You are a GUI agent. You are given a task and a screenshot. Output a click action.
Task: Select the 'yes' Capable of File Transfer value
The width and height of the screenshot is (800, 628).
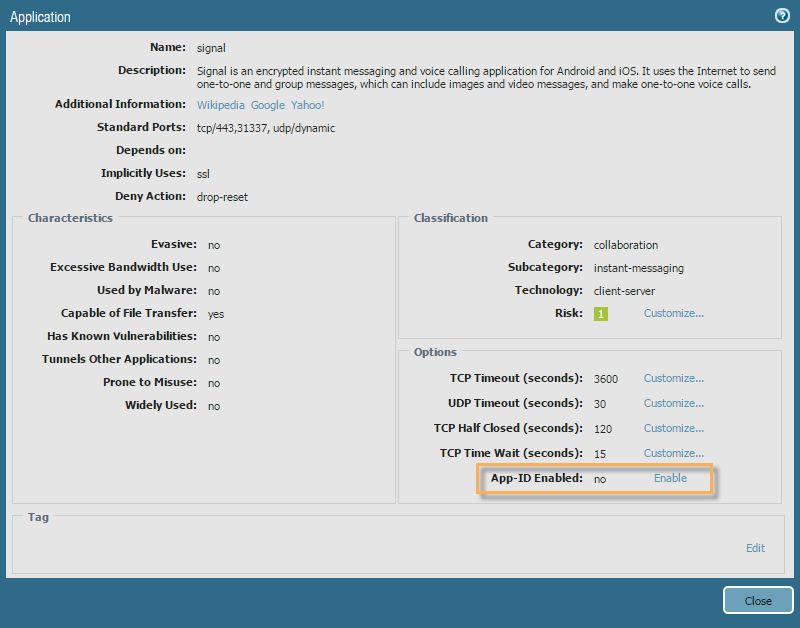tap(216, 314)
